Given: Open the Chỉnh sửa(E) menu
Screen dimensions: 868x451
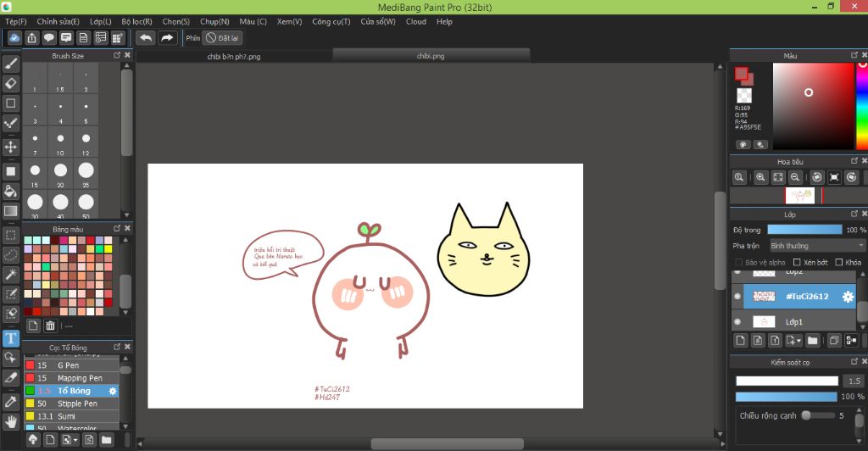Looking at the screenshot, I should tap(58, 21).
